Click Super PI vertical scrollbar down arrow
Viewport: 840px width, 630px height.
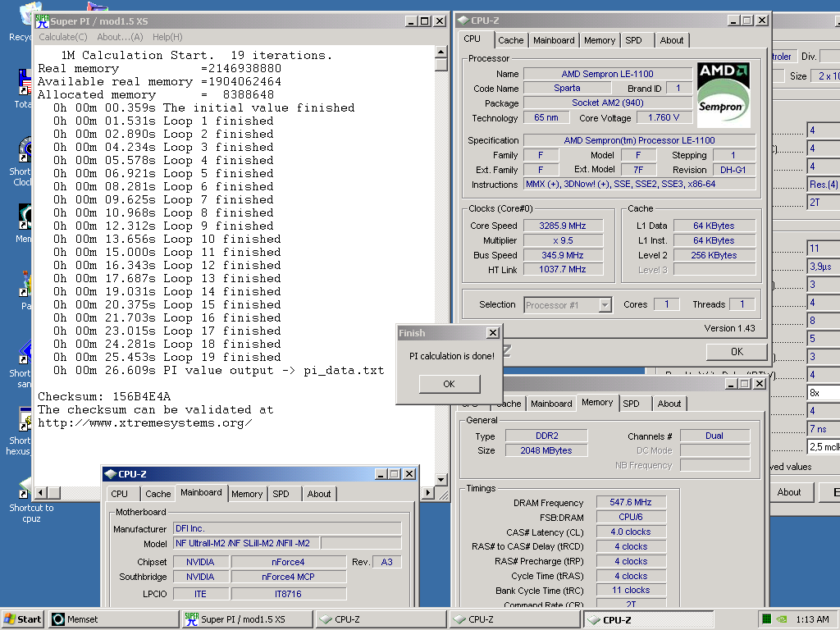point(441,479)
